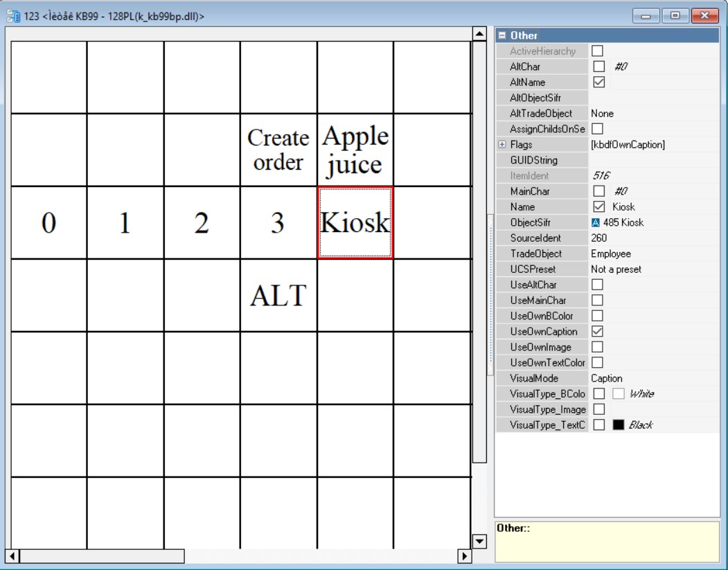Toggle the AltName checkbox
The image size is (728, 570).
click(600, 82)
